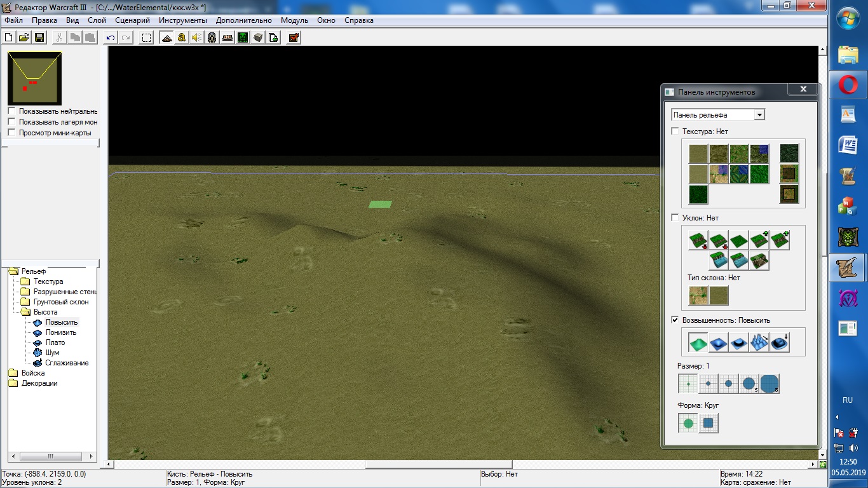Select the Raise height tool in the Tool Palette
The height and width of the screenshot is (488, 868).
click(x=698, y=343)
